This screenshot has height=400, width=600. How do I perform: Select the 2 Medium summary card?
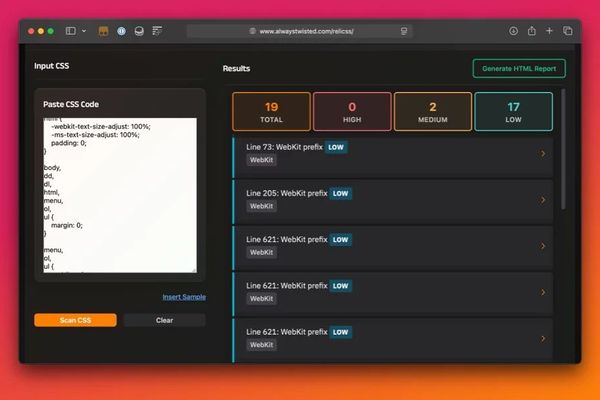[x=433, y=112]
